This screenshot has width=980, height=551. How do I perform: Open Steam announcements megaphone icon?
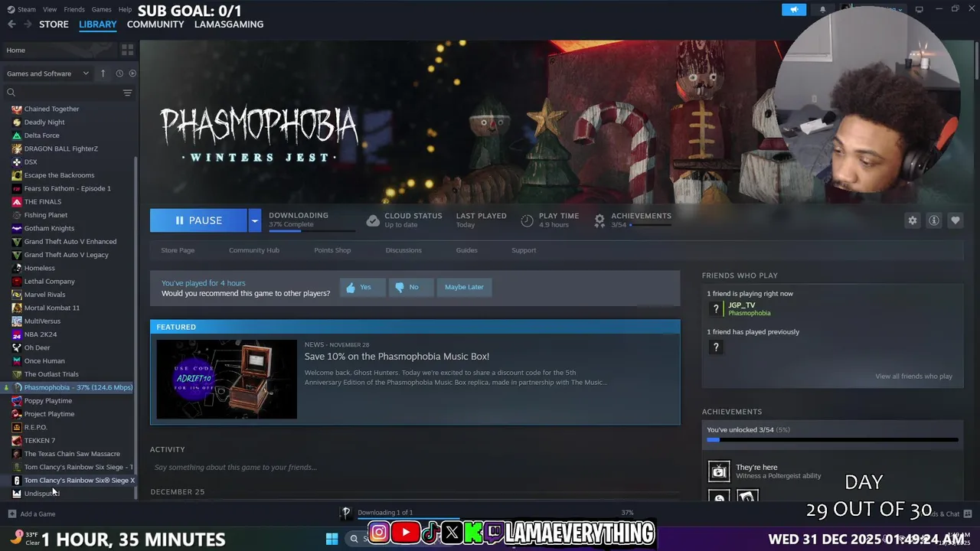point(794,9)
